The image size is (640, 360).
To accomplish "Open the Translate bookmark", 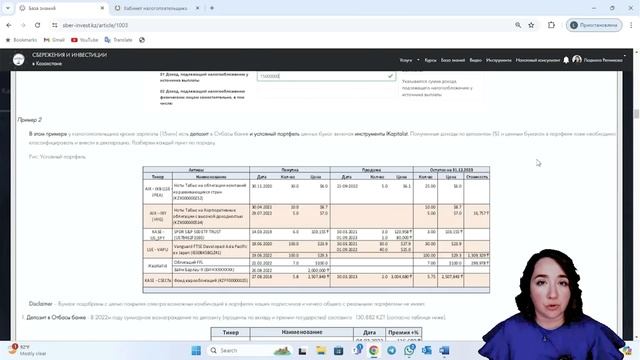I will [119, 40].
